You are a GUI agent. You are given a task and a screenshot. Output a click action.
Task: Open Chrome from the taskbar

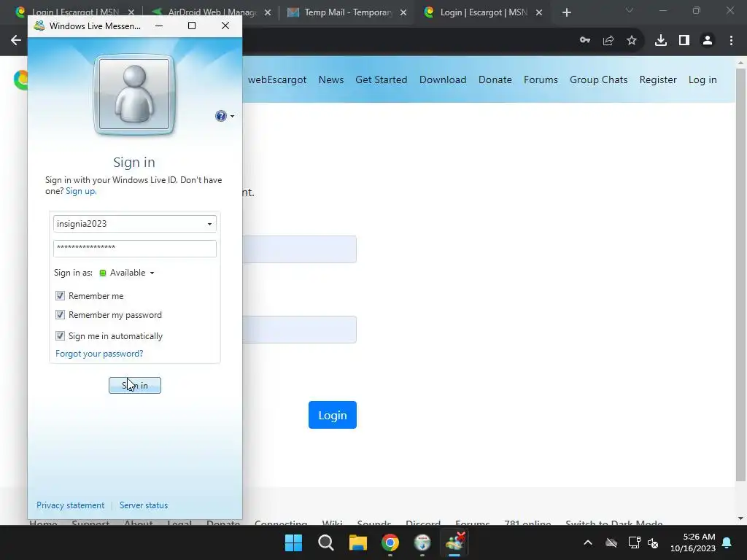click(390, 542)
